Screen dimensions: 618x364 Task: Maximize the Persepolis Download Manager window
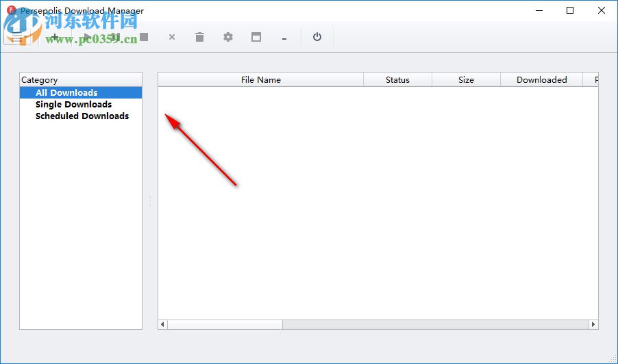tap(570, 11)
